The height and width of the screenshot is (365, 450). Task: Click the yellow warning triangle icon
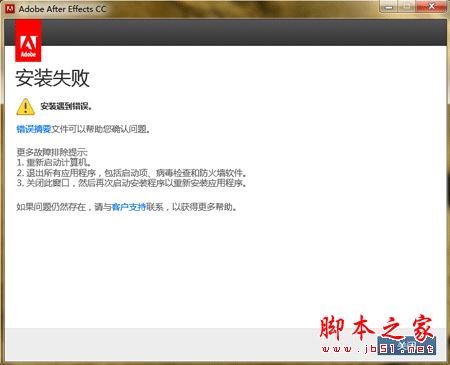25,107
